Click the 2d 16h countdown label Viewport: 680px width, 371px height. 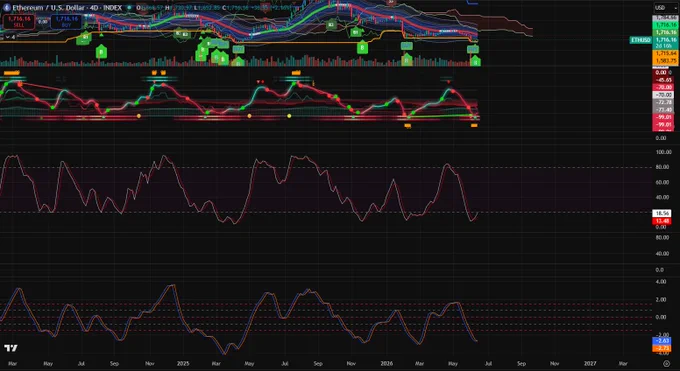pos(665,46)
